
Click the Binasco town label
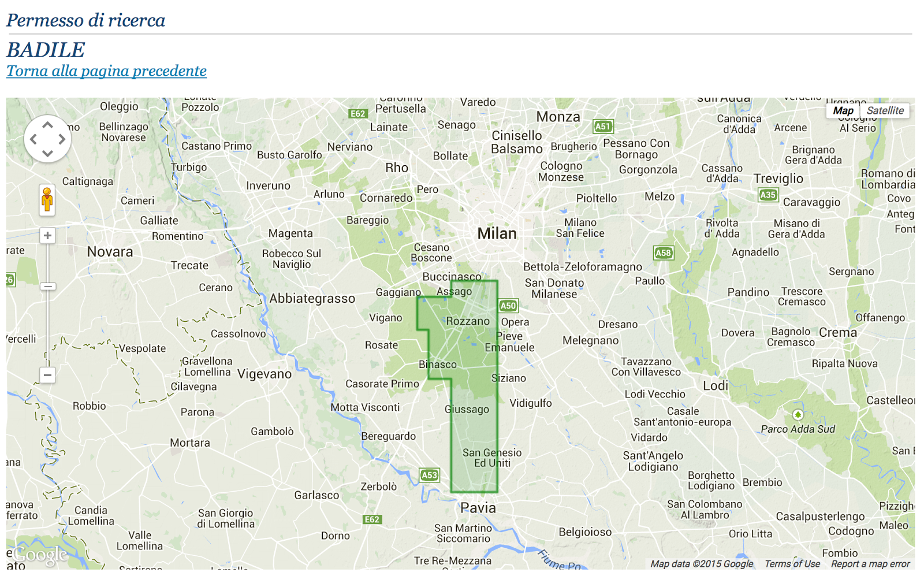[438, 365]
